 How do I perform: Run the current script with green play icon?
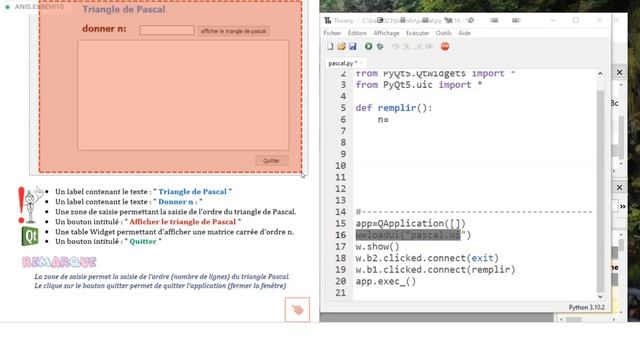369,47
